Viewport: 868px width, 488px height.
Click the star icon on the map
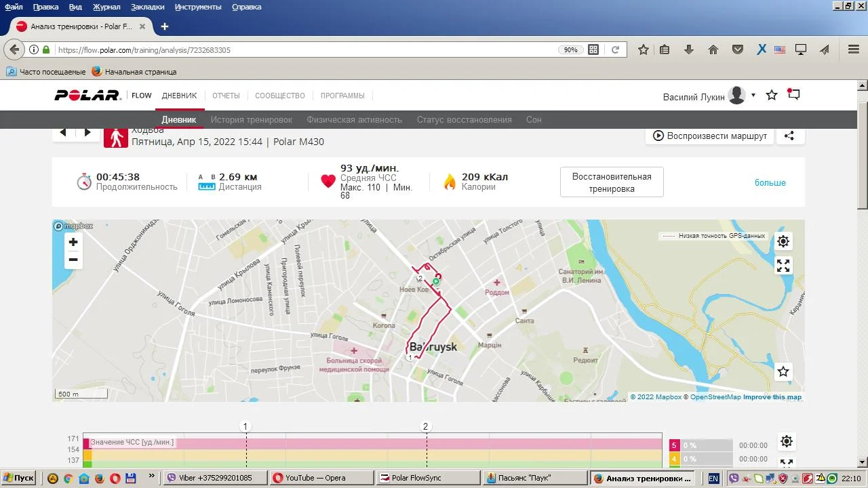(x=783, y=371)
